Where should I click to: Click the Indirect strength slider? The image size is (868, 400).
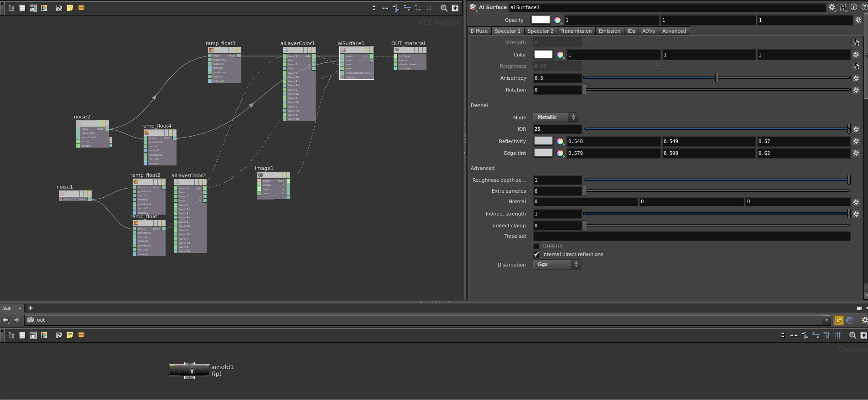(717, 214)
